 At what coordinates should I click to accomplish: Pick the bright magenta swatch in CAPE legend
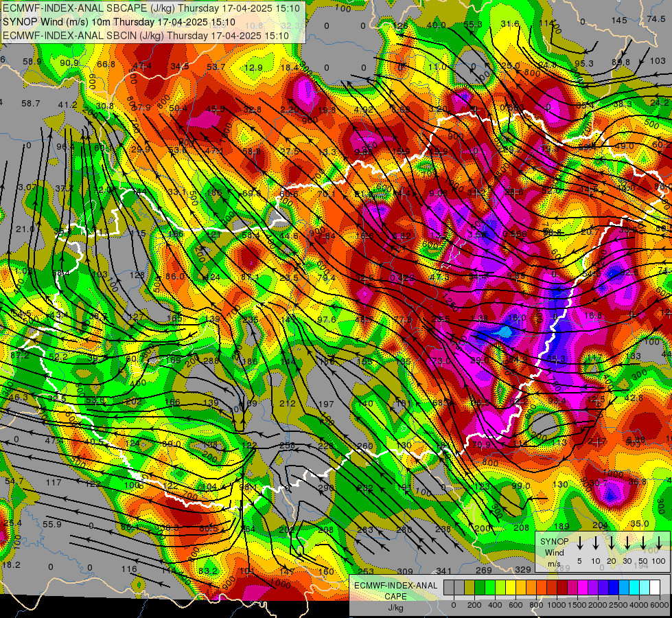(583, 588)
